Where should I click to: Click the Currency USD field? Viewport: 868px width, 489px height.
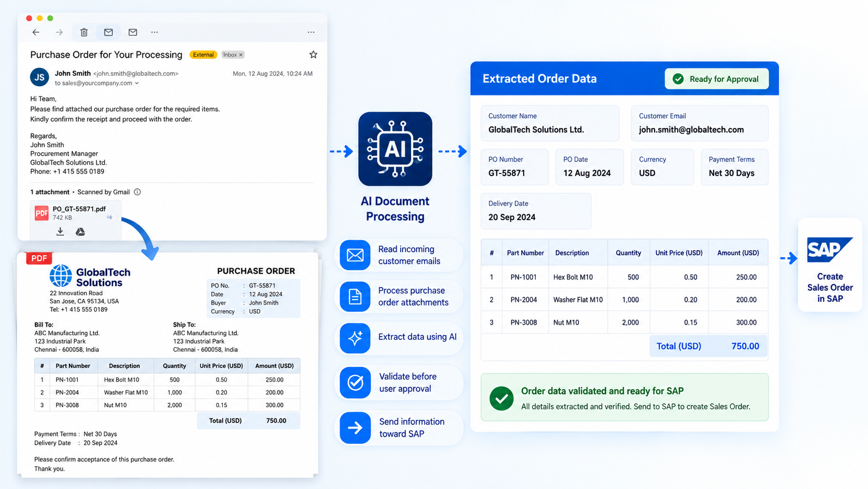coord(662,167)
